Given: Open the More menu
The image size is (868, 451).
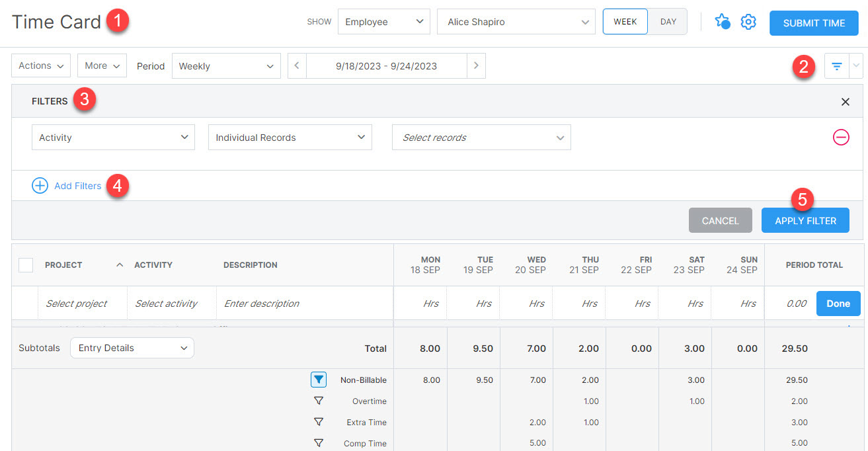Looking at the screenshot, I should [x=101, y=65].
